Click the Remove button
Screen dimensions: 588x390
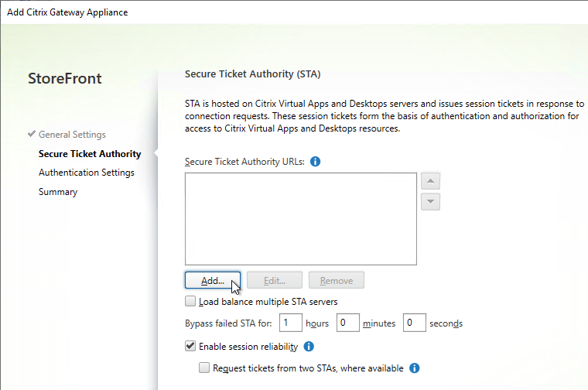click(x=337, y=280)
